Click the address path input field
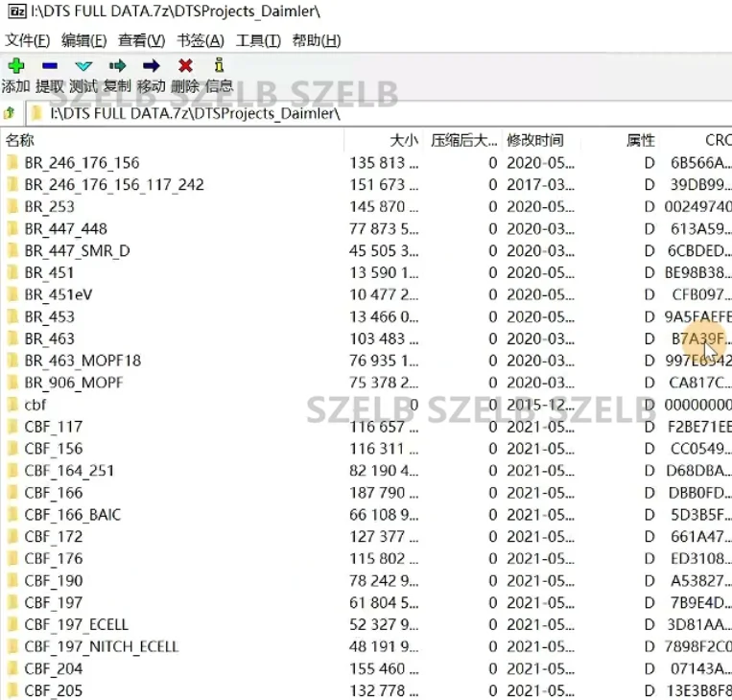The width and height of the screenshot is (732, 700). 378,113
